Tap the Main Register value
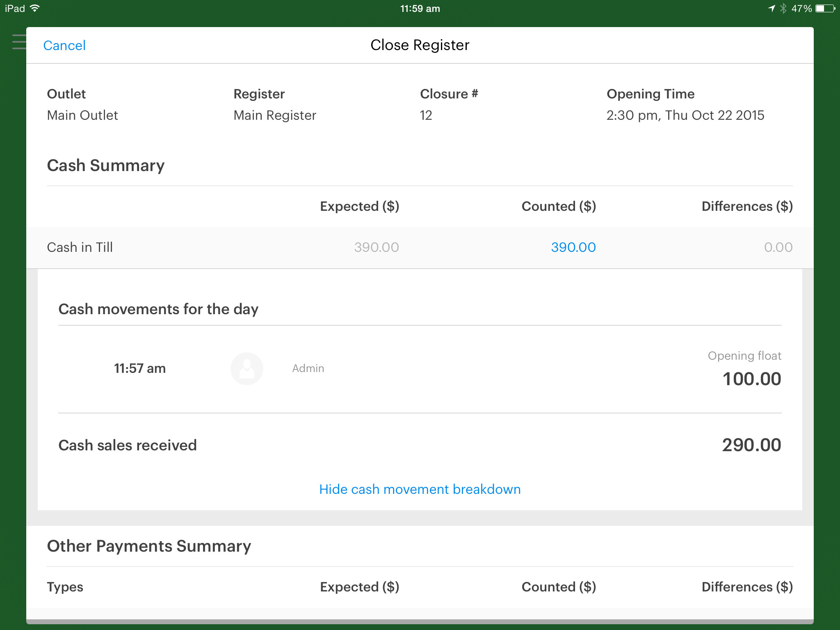This screenshot has height=630, width=840. click(275, 115)
